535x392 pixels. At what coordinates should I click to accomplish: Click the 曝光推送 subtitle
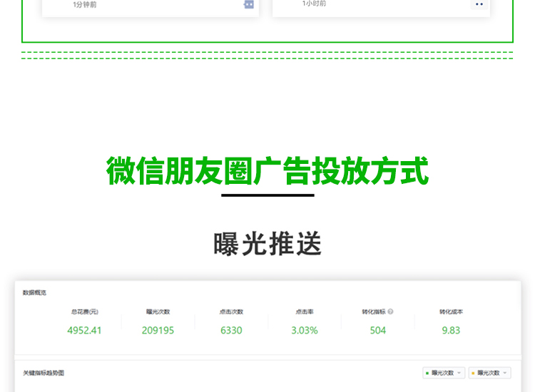click(267, 244)
